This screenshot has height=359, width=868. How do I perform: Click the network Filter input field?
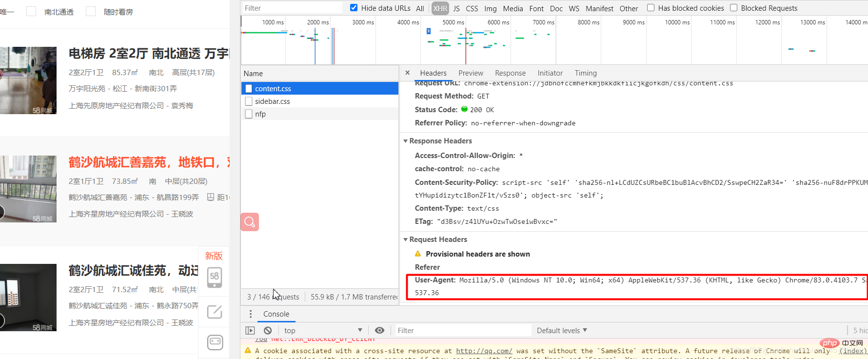click(293, 8)
